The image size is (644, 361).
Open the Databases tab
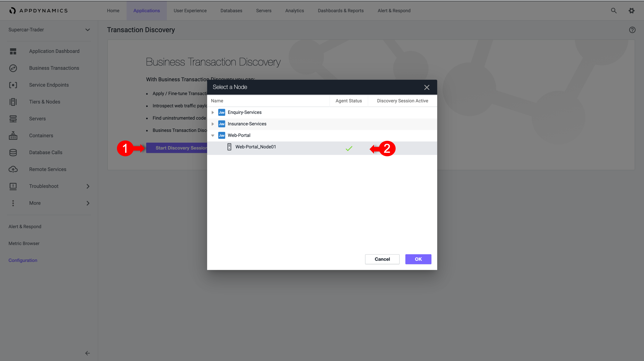pos(231,11)
